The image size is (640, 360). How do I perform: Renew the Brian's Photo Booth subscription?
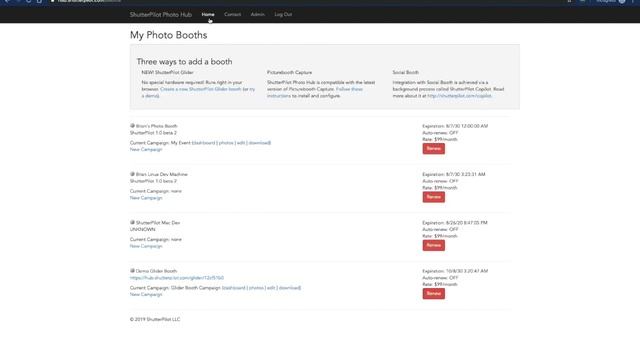click(x=433, y=149)
